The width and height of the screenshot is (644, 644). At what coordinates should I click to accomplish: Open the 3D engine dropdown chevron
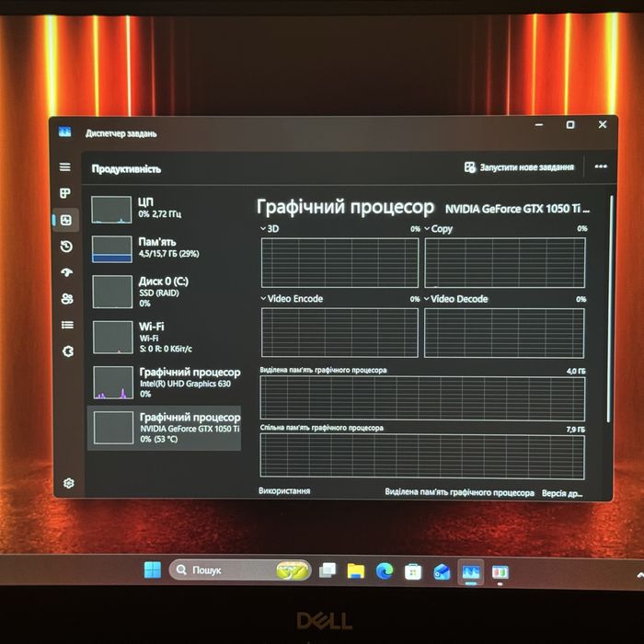point(263,228)
